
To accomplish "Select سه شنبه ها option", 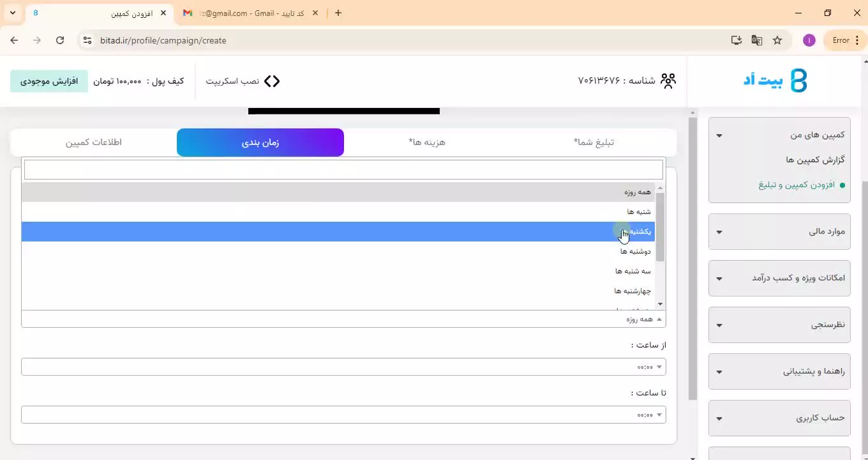I will [x=338, y=271].
